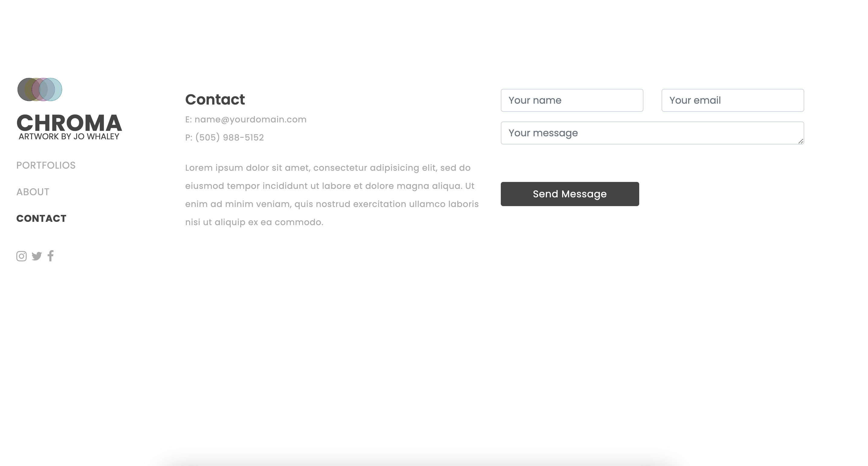Open the Twitter bird icon link
This screenshot has width=868, height=466.
[37, 256]
